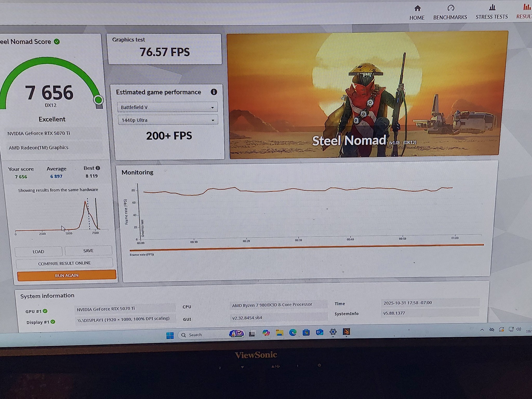The height and width of the screenshot is (399, 532).
Task: Click the Display #1 green validation check
Action: (53, 322)
